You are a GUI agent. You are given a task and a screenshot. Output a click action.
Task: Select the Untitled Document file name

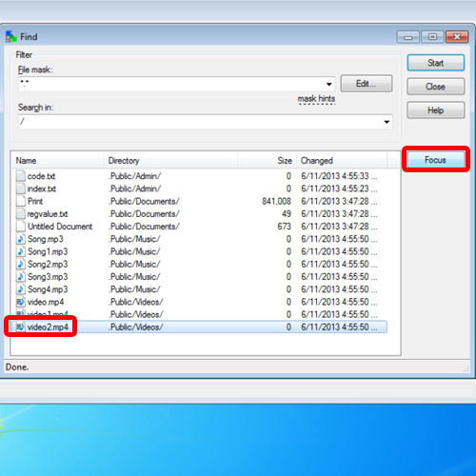(x=60, y=227)
